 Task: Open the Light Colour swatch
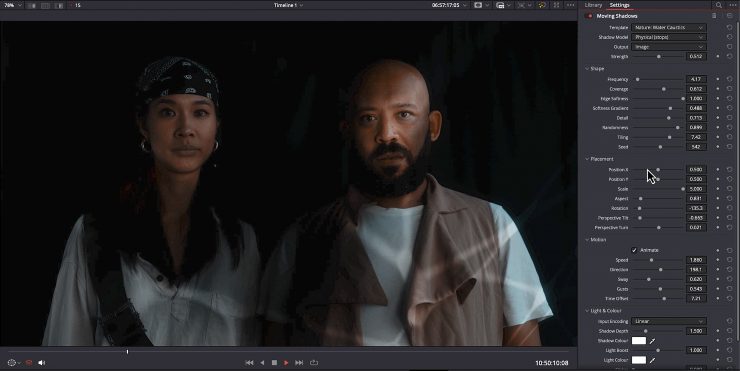click(639, 360)
